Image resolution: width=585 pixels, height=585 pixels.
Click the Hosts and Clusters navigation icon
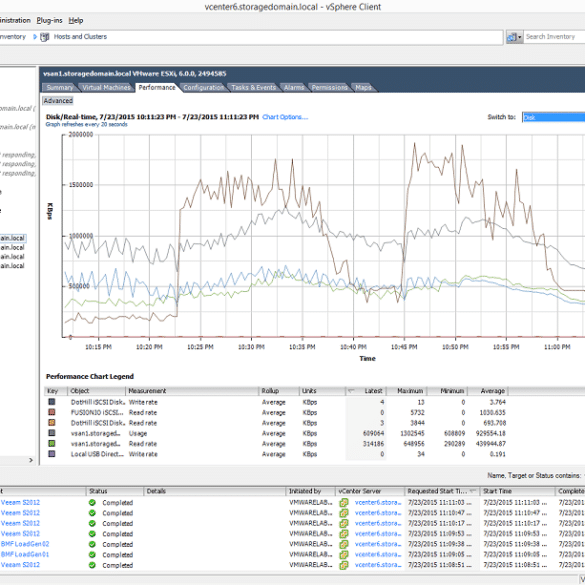[44, 37]
